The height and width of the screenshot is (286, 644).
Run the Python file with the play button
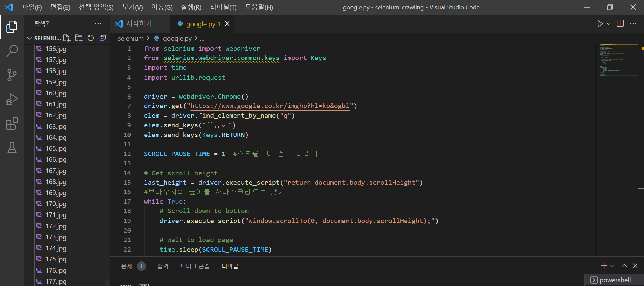[600, 23]
